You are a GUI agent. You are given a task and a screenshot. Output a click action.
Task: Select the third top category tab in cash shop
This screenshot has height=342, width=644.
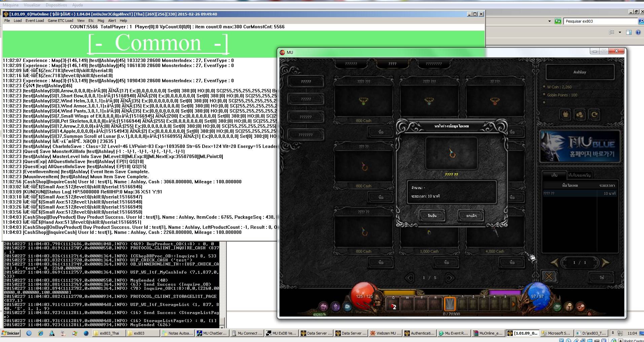tap(434, 64)
